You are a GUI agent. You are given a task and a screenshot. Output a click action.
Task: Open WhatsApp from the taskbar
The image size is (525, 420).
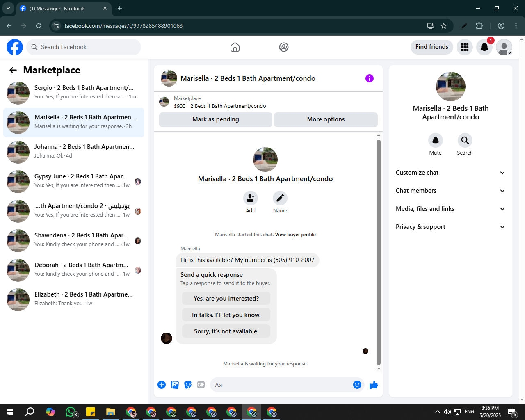(x=71, y=412)
